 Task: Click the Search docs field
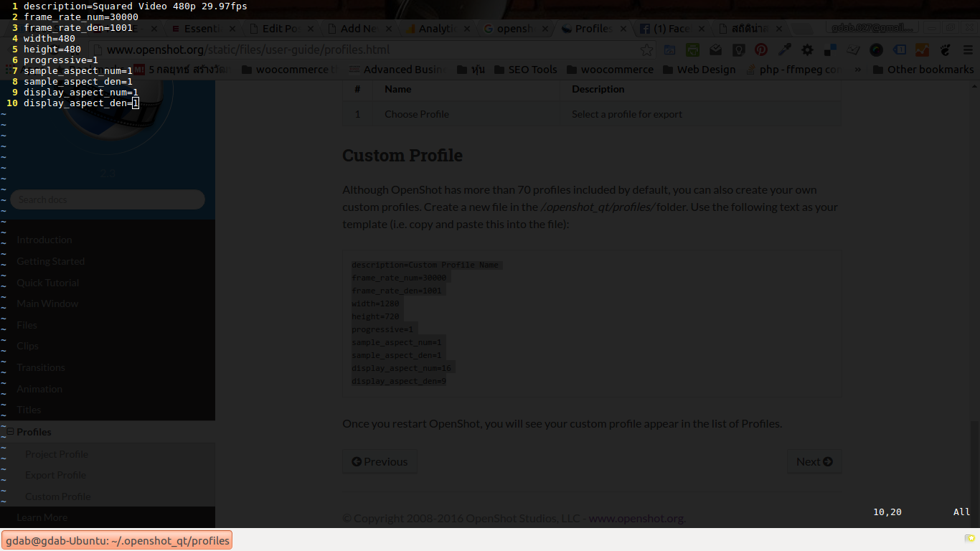(x=108, y=199)
